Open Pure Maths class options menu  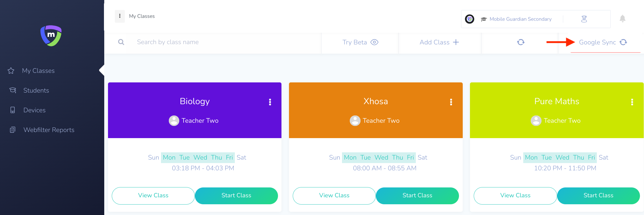click(632, 102)
